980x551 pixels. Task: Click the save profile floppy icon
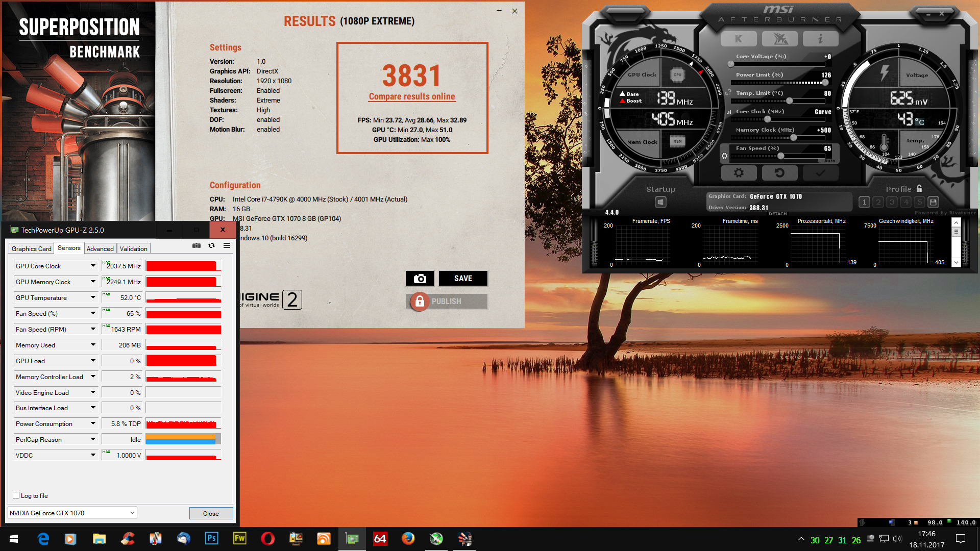click(x=933, y=202)
